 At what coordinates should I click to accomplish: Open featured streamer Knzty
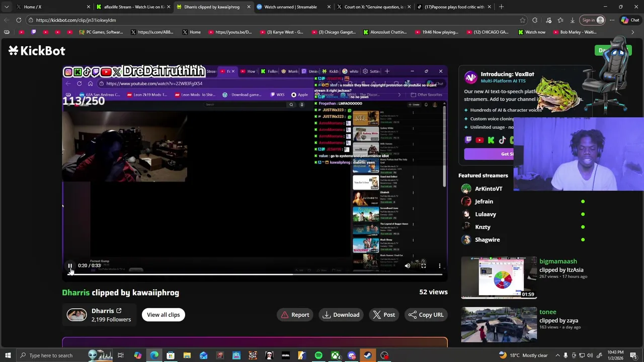click(482, 227)
